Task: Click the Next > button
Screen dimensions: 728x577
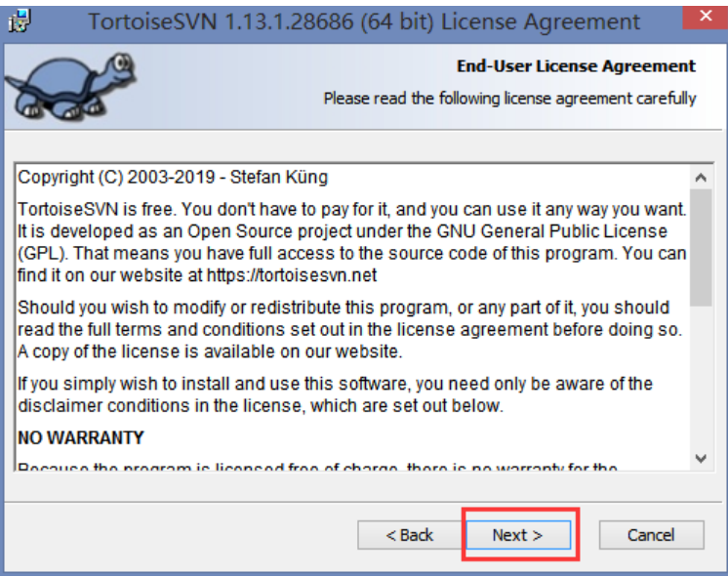Action: [518, 535]
